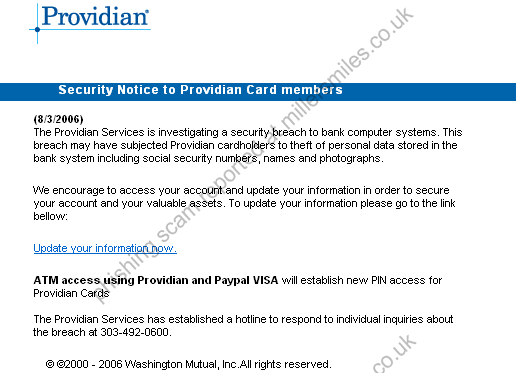This screenshot has width=516, height=373.
Task: Click the diagonal millersmiles.co.uk watermark
Action: 255,155
